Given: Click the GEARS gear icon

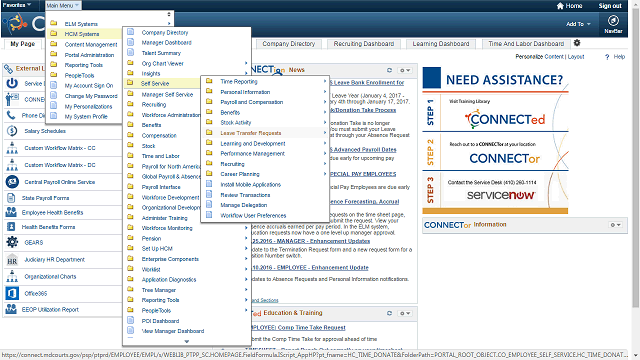Looking at the screenshot, I should (x=12, y=242).
